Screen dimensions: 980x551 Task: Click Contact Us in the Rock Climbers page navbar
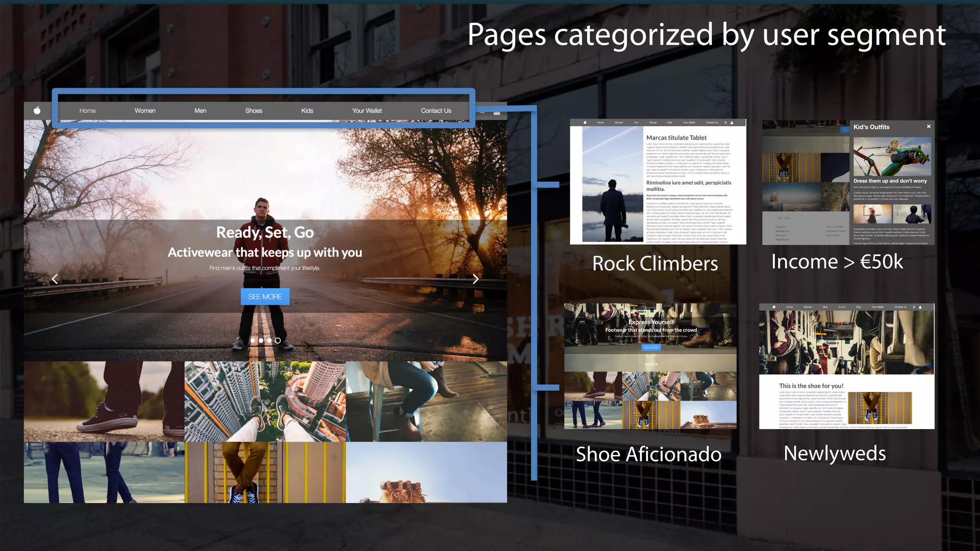[712, 122]
